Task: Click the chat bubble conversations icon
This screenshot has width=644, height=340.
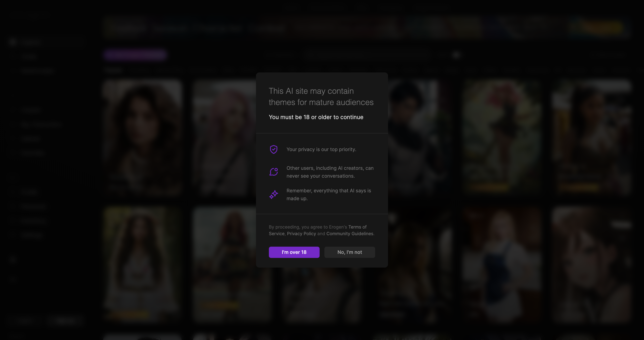Action: pos(274,172)
